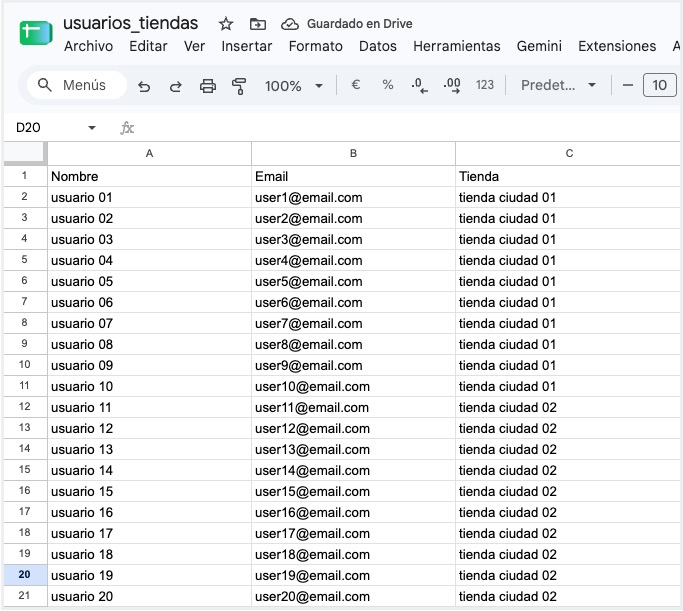This screenshot has height=611, width=683.
Task: Click cell usuario 10
Action: coord(149,386)
